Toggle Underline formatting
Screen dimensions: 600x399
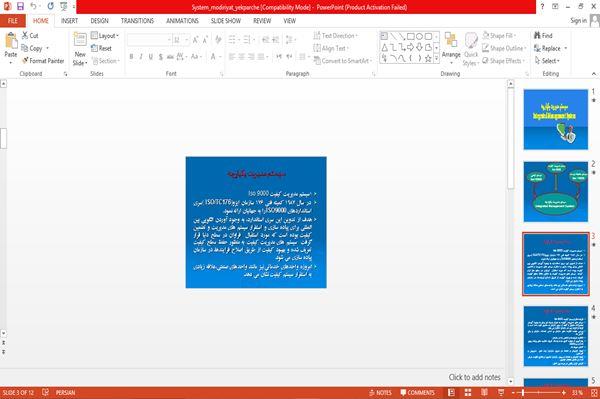point(151,57)
